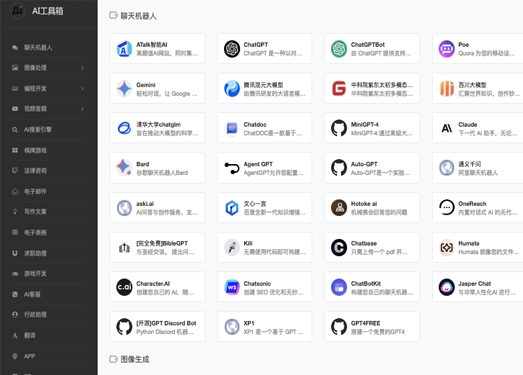Open the Gemini star icon
523x375 pixels.
(124, 89)
